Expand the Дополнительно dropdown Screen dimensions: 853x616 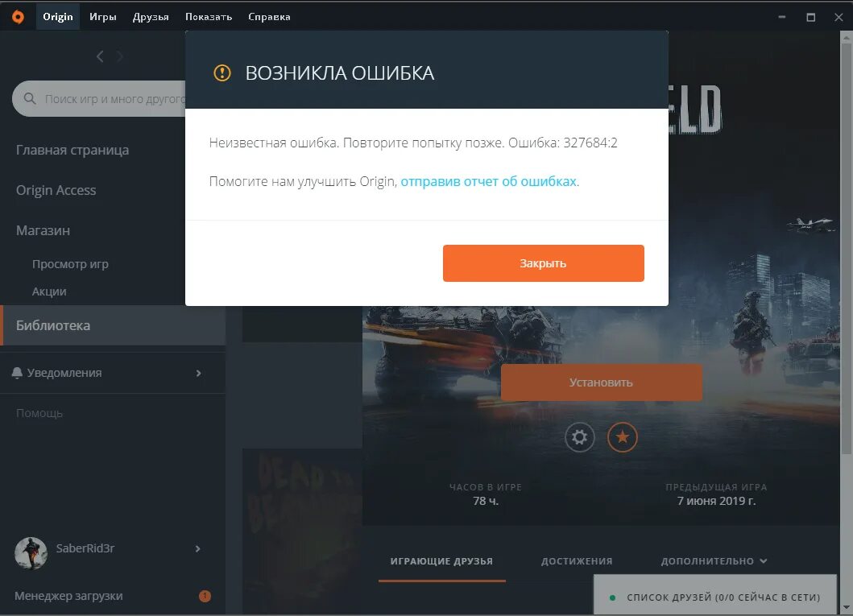[x=714, y=561]
